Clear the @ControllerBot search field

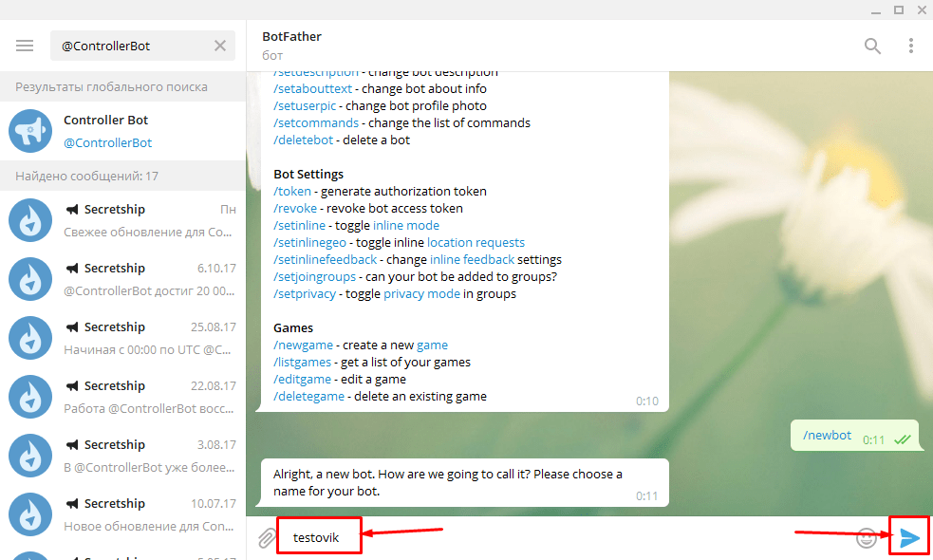[x=220, y=46]
